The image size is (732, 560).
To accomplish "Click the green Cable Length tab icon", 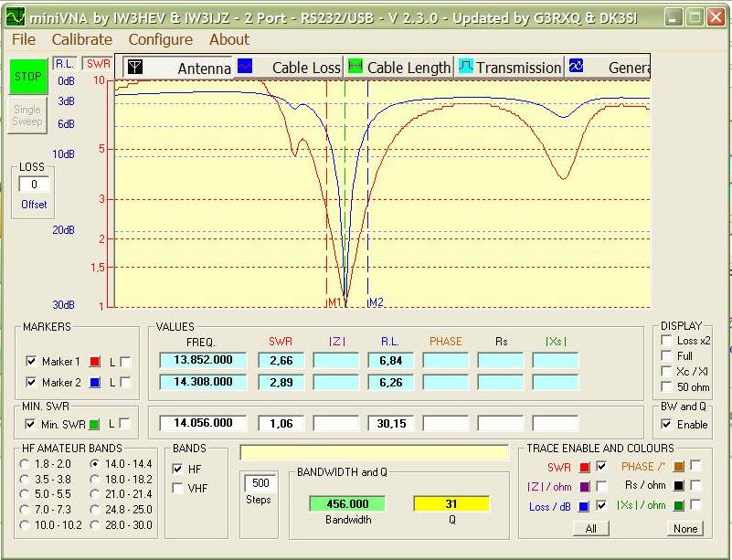I will coord(355,67).
